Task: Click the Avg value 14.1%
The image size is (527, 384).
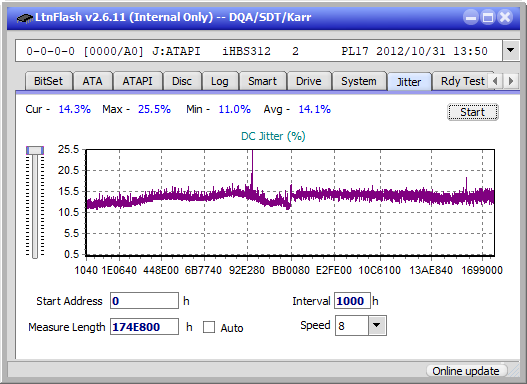Action: tap(315, 109)
